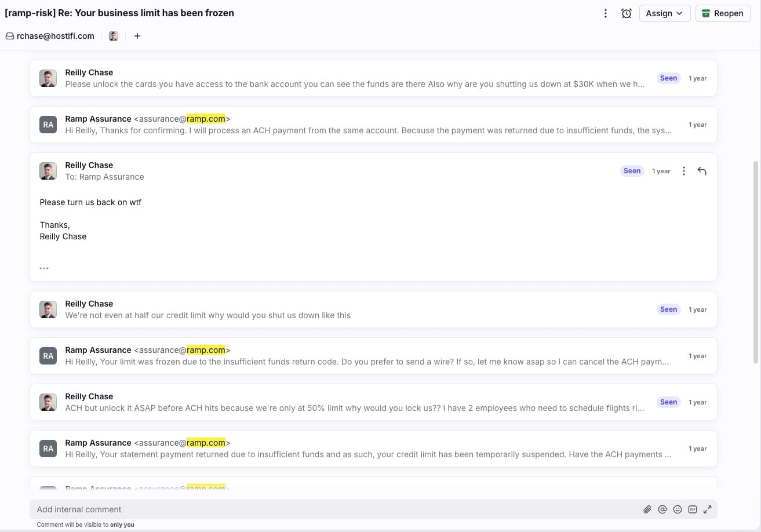Image resolution: width=761 pixels, height=532 pixels.
Task: Click the RA avatar on 'statement payment returned' message
Action: [48, 449]
